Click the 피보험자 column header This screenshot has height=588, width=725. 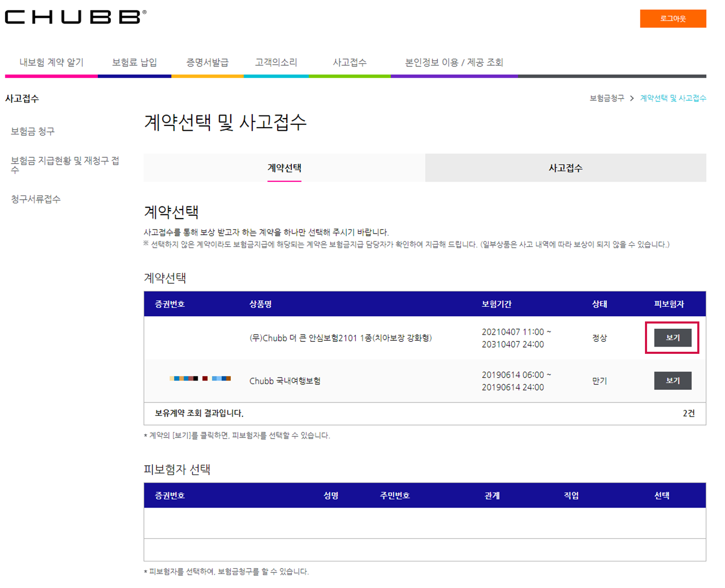click(669, 304)
